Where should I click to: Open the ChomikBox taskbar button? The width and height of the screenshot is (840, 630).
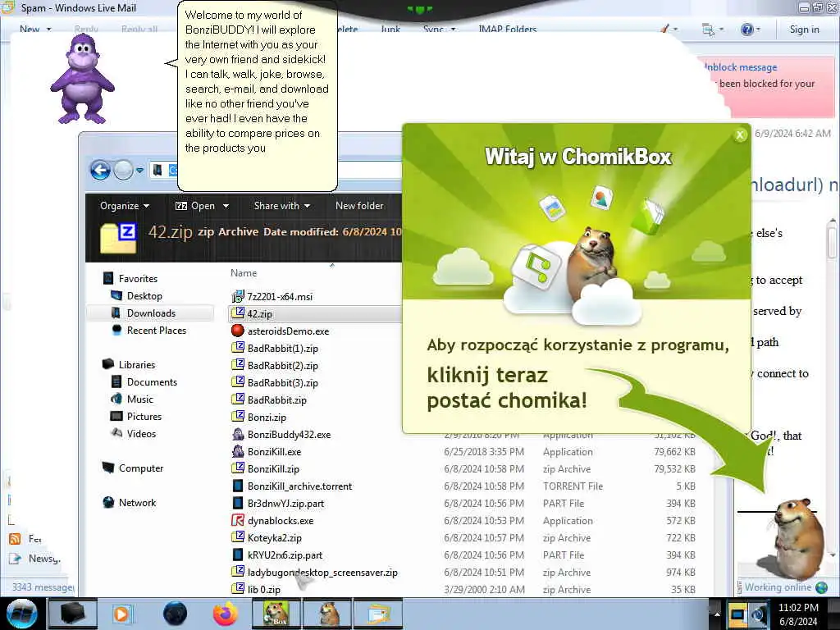[x=276, y=614]
